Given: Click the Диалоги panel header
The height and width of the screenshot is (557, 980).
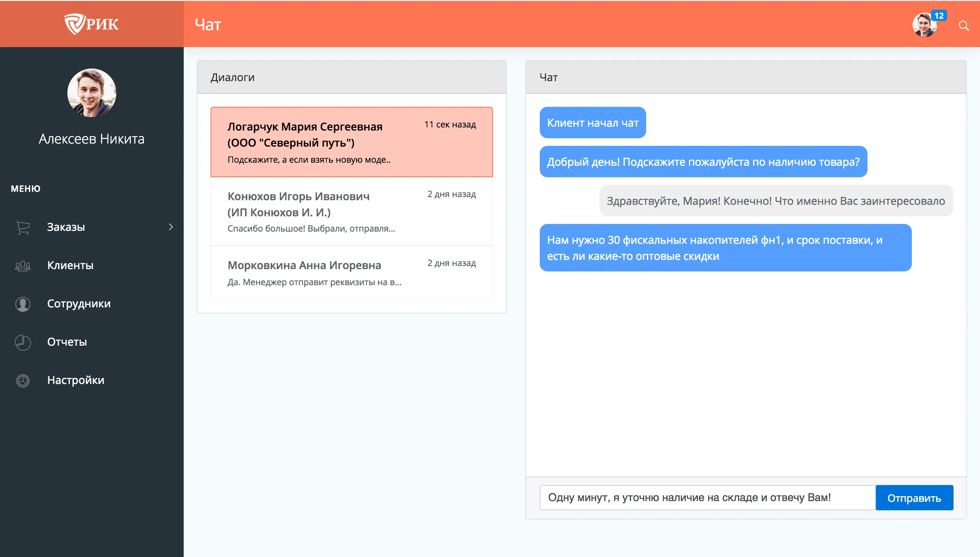Looking at the screenshot, I should click(233, 77).
